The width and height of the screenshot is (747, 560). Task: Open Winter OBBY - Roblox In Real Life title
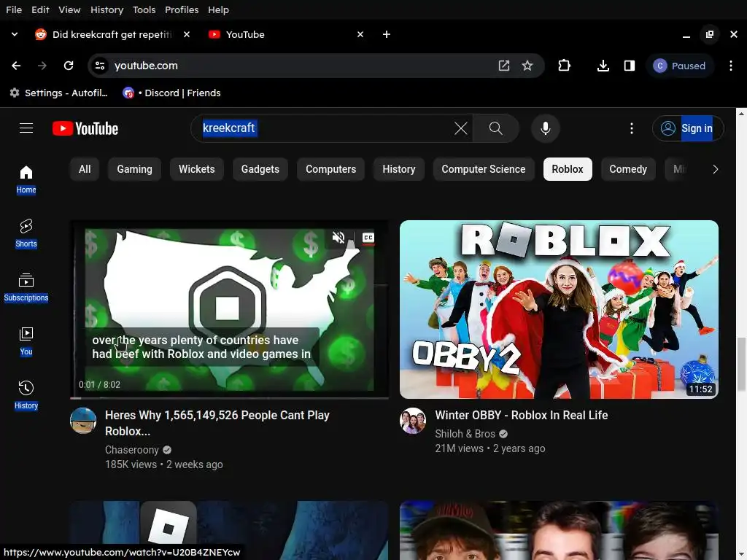(x=521, y=415)
